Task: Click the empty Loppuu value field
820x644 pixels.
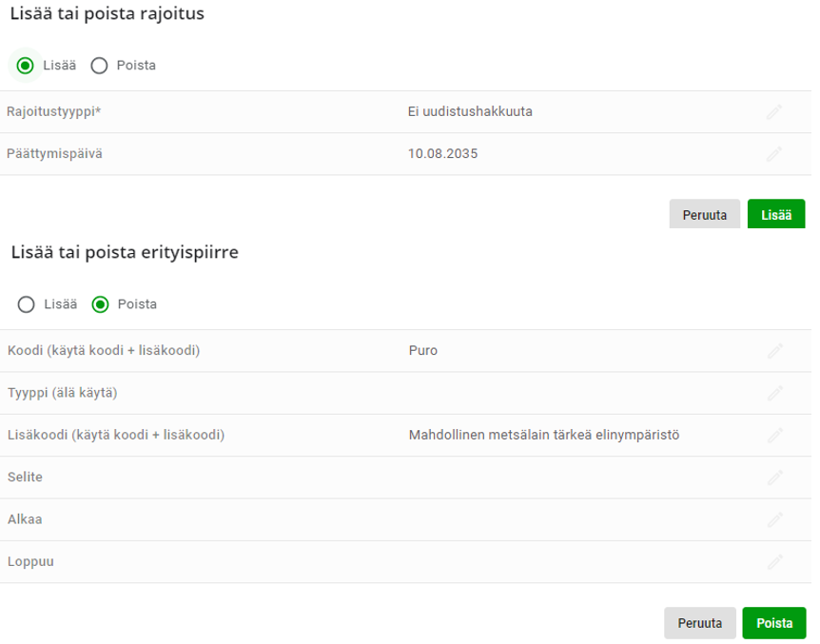Action: click(580, 562)
